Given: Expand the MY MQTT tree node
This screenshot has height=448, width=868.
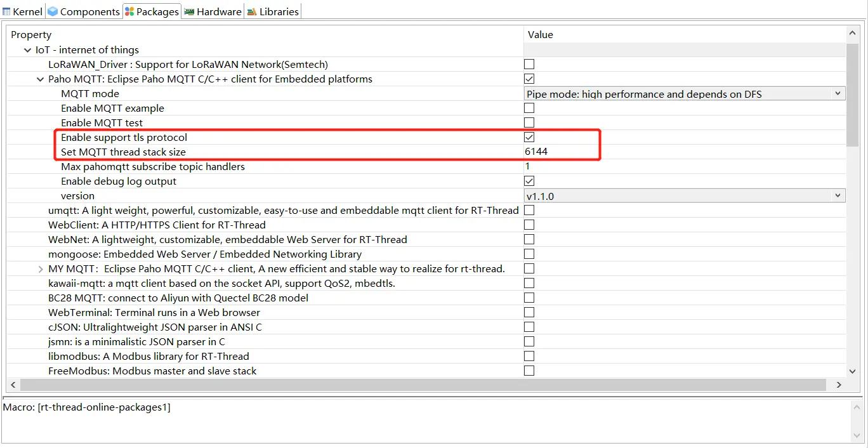Looking at the screenshot, I should coord(41,269).
